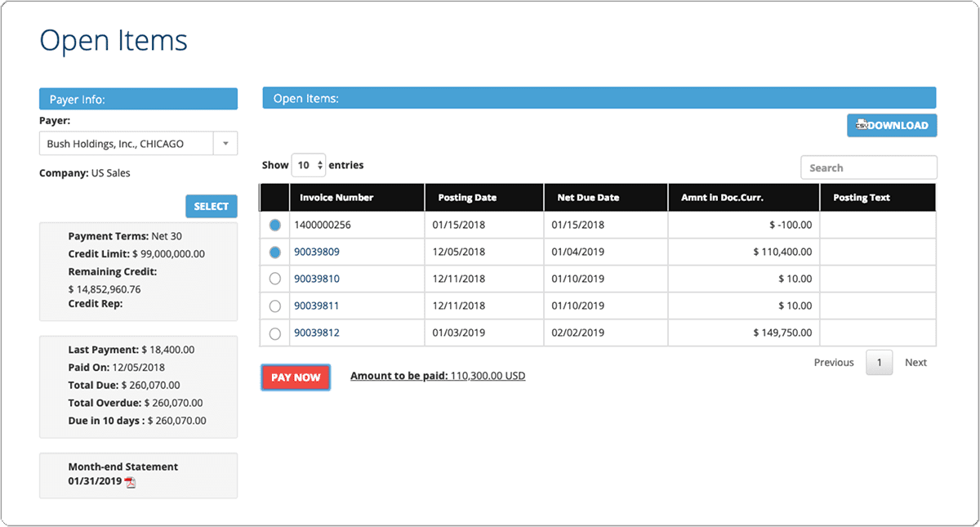
Task: Click the Payer Info panel header
Action: (138, 99)
